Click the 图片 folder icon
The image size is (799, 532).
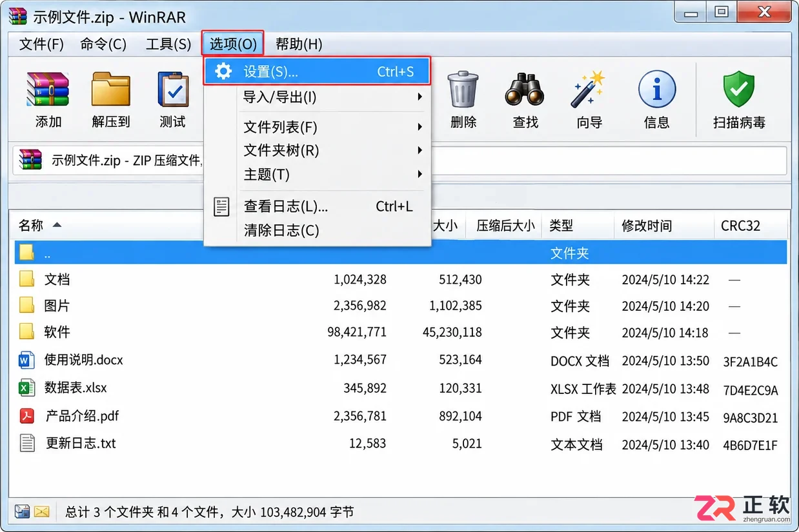26,306
